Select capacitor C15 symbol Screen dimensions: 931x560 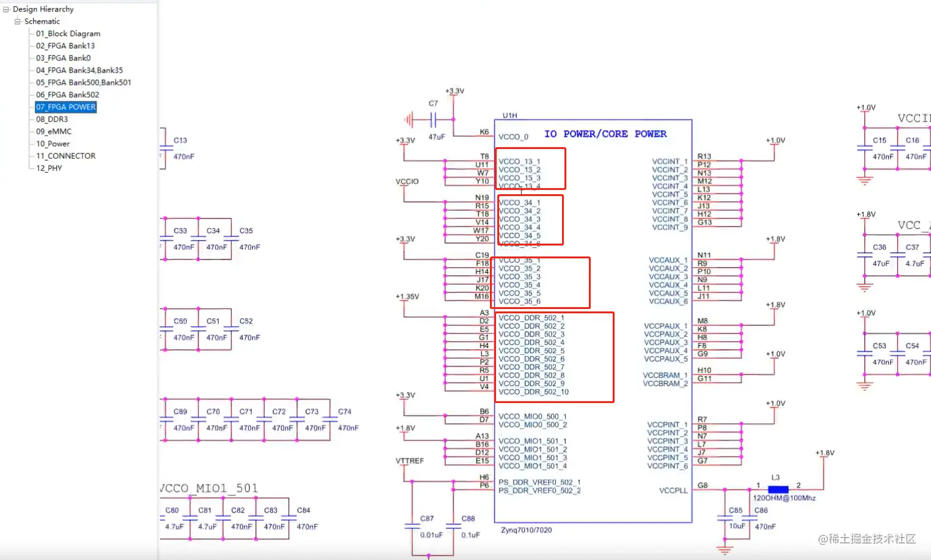[864, 148]
